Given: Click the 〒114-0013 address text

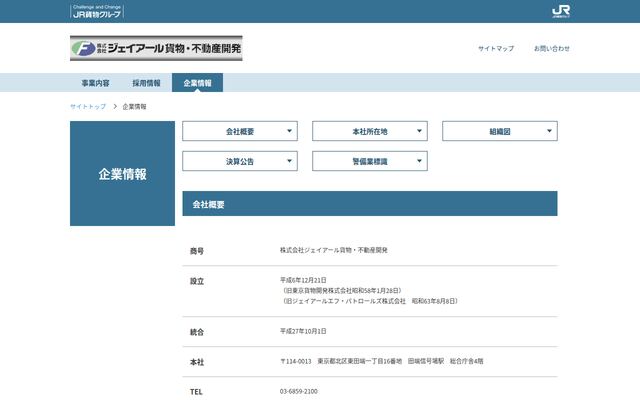Looking at the screenshot, I should tap(382, 361).
